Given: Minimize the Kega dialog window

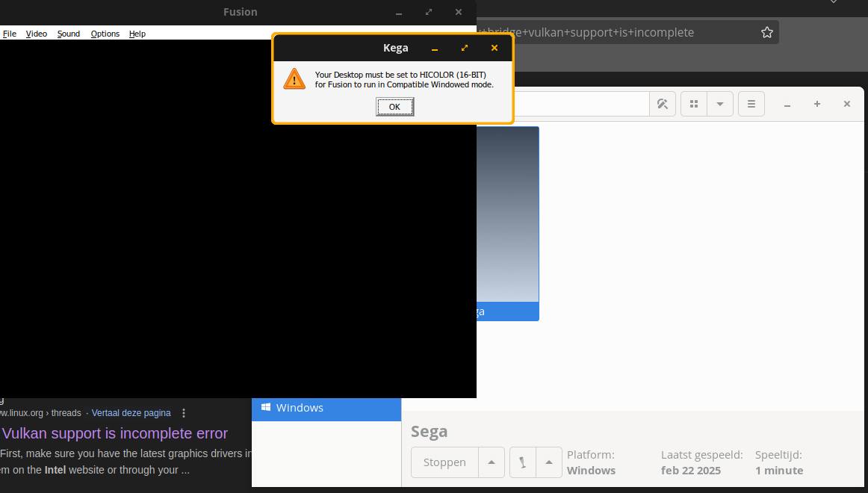Looking at the screenshot, I should (435, 48).
